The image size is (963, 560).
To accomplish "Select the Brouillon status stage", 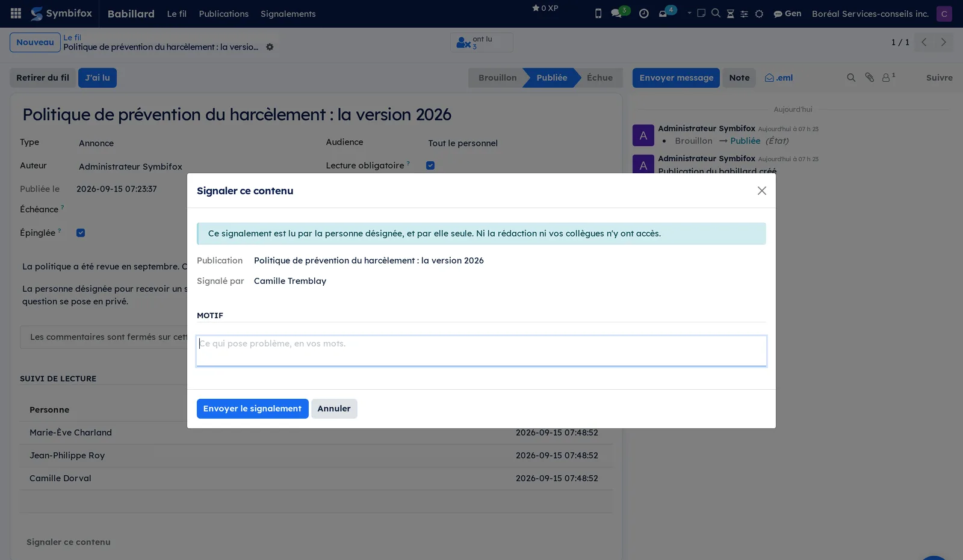I will [x=497, y=78].
